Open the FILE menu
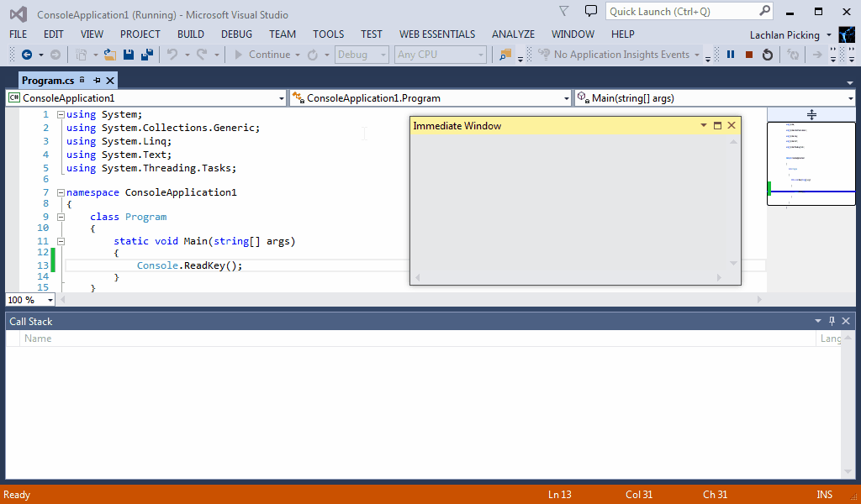The height and width of the screenshot is (504, 861). (18, 34)
